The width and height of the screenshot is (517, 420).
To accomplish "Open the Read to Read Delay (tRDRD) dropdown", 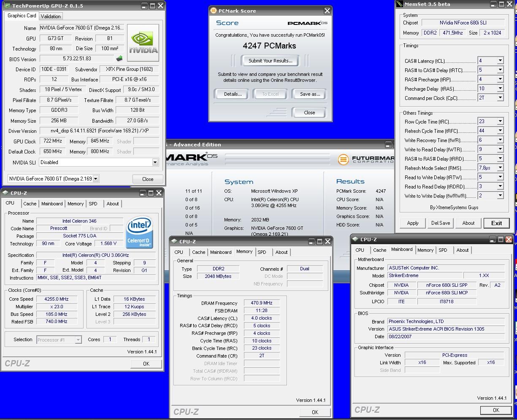I will pos(500,186).
